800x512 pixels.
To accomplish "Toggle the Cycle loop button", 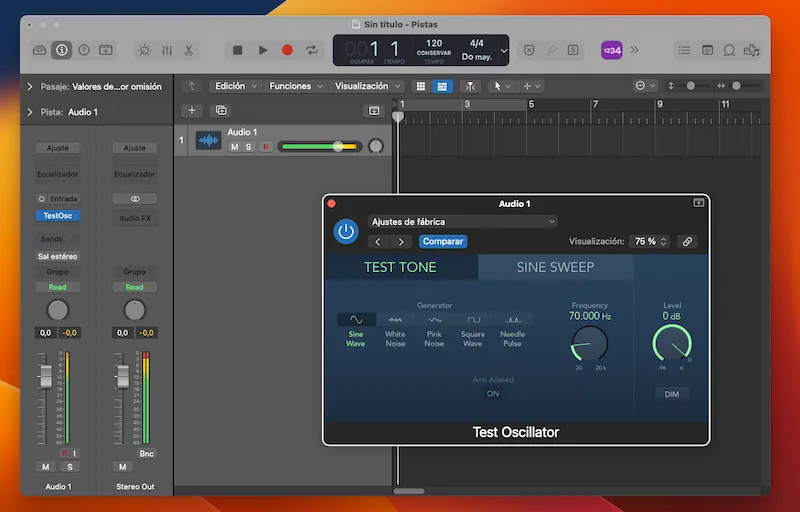I will pos(312,50).
